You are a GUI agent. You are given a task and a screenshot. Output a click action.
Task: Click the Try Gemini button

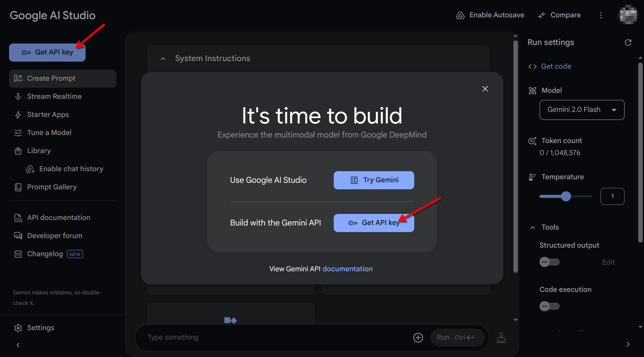point(374,180)
